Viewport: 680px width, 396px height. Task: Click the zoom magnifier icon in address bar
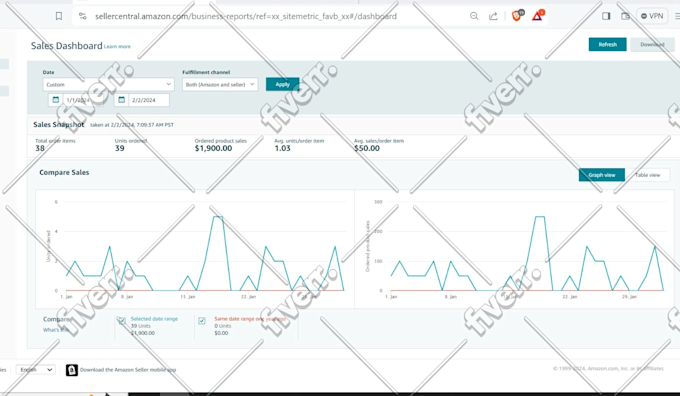(x=474, y=16)
